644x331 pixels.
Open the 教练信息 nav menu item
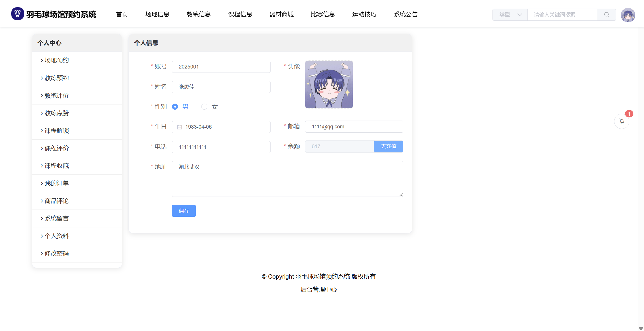click(x=199, y=14)
